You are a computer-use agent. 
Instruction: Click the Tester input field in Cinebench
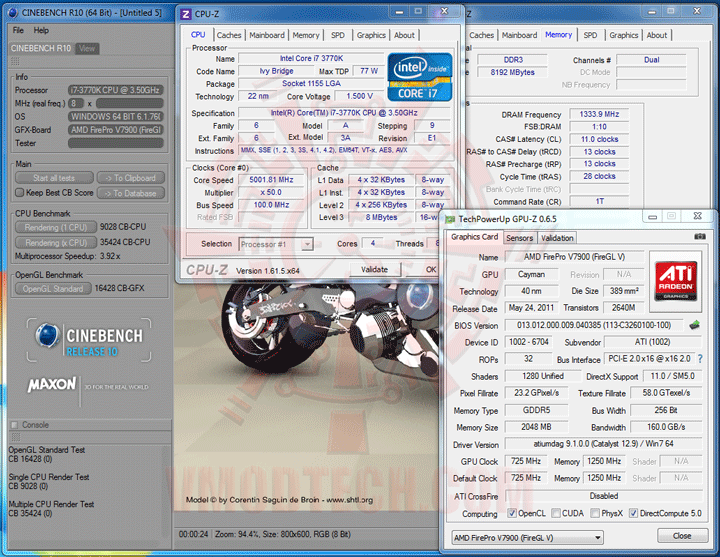[116, 143]
